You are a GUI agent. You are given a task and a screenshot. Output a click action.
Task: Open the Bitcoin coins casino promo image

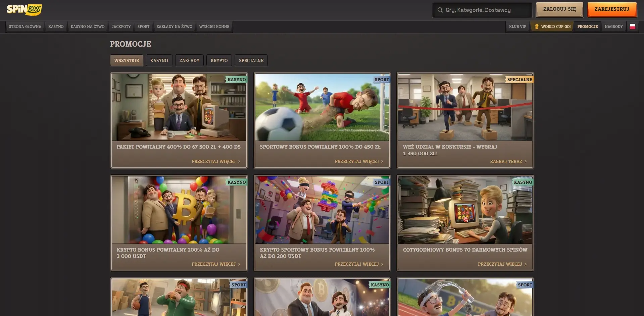(x=322, y=298)
